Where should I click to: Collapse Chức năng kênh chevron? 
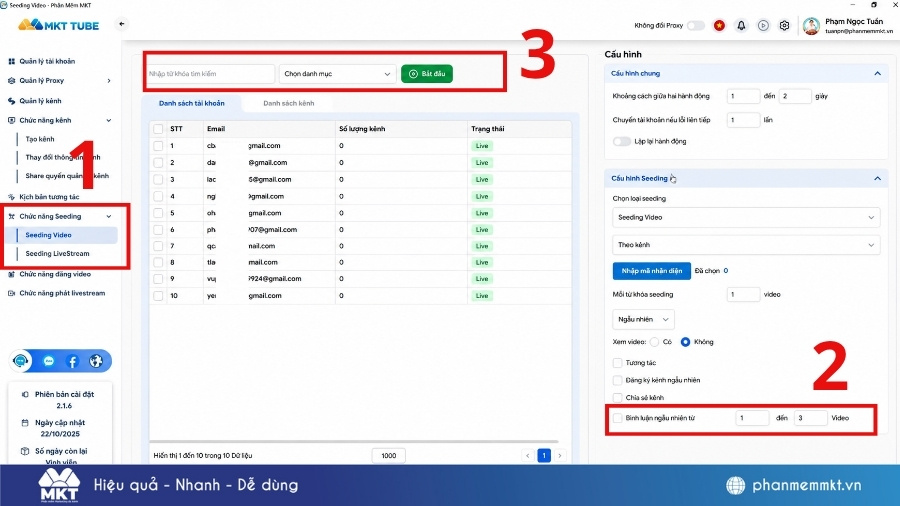pyautogui.click(x=109, y=120)
